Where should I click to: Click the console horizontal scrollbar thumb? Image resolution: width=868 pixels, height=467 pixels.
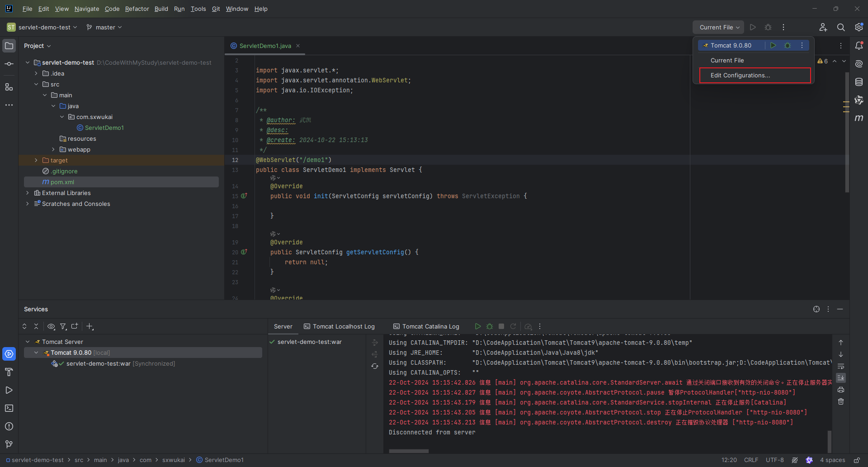(409, 451)
